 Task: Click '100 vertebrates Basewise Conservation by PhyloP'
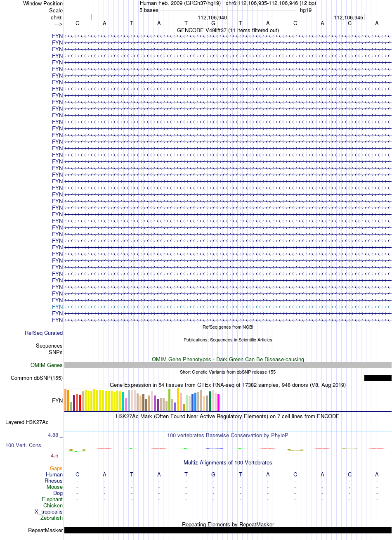click(x=228, y=435)
